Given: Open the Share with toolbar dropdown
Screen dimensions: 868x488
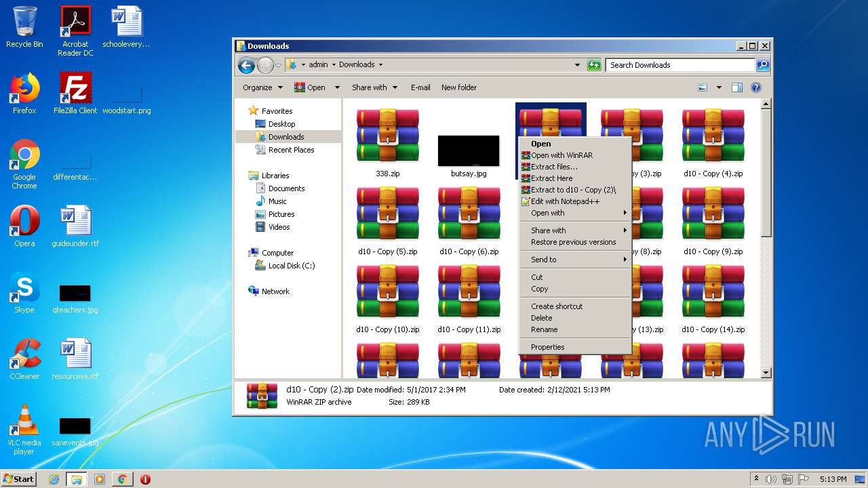Looking at the screenshot, I should point(374,87).
